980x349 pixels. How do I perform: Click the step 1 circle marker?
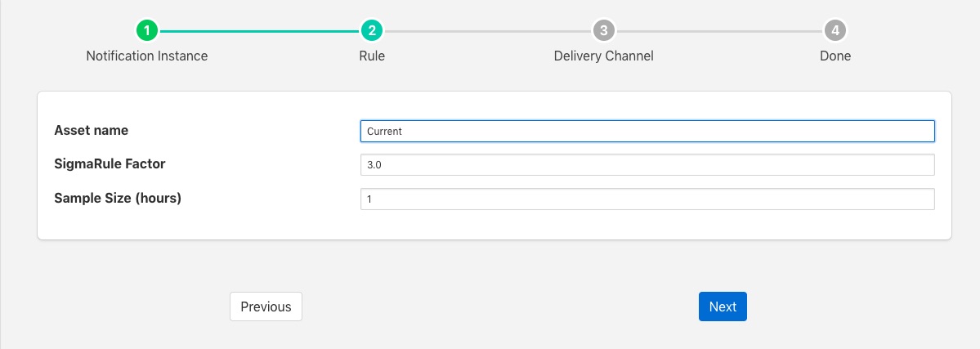147,31
